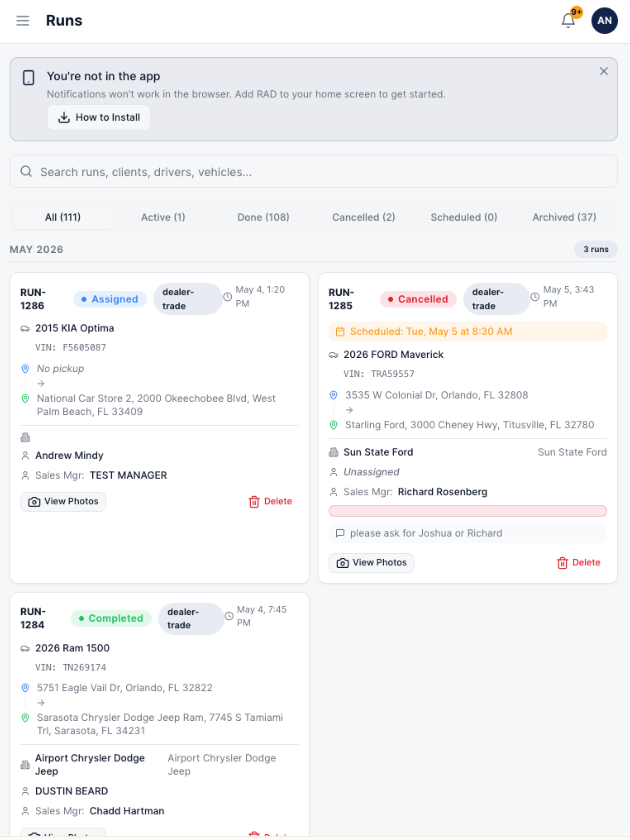Viewport: 630px width, 840px height.
Task: Click the destination pin for Starling Ford
Action: 333,425
